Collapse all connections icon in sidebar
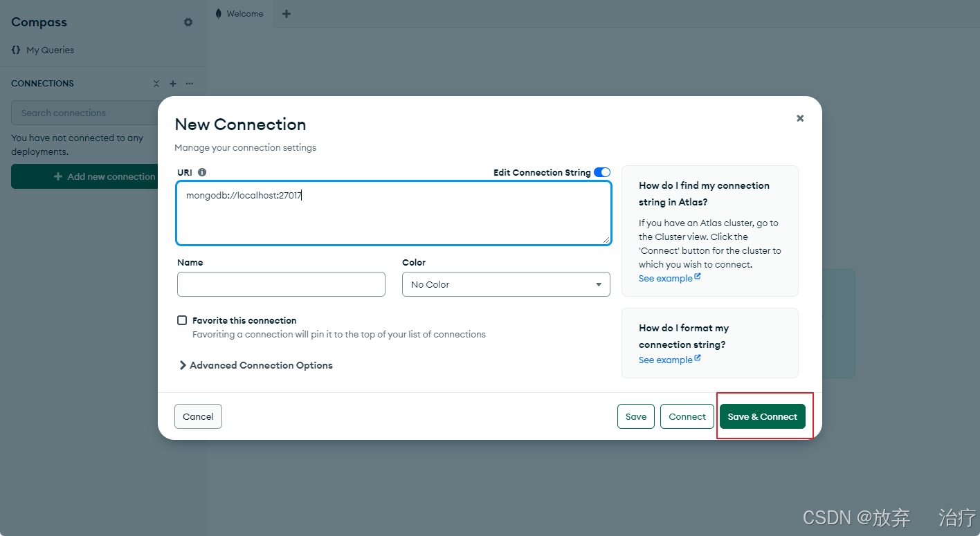Screen dimensions: 980x536 pyautogui.click(x=156, y=84)
